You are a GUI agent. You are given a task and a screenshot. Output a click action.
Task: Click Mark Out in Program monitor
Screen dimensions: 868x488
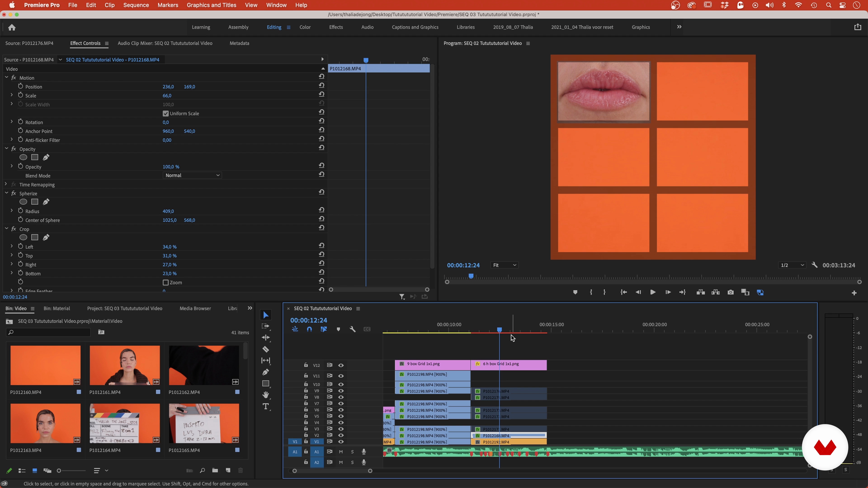click(x=604, y=292)
